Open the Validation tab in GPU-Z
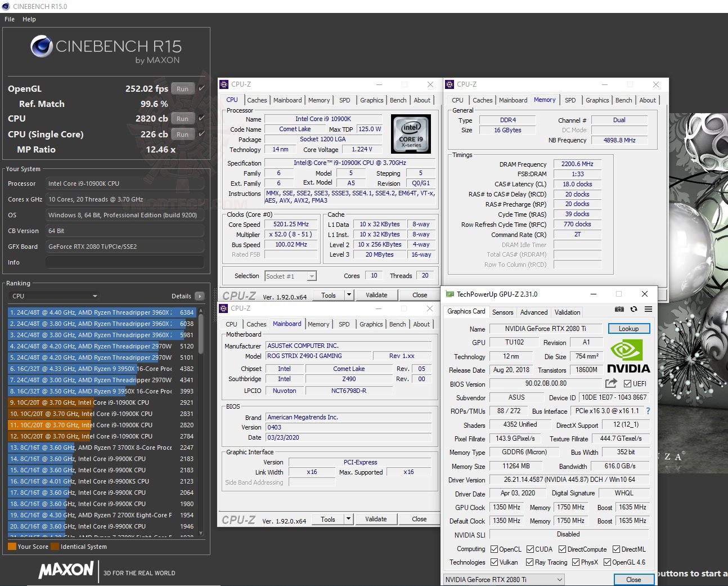Image resolution: width=728 pixels, height=586 pixels. click(567, 312)
